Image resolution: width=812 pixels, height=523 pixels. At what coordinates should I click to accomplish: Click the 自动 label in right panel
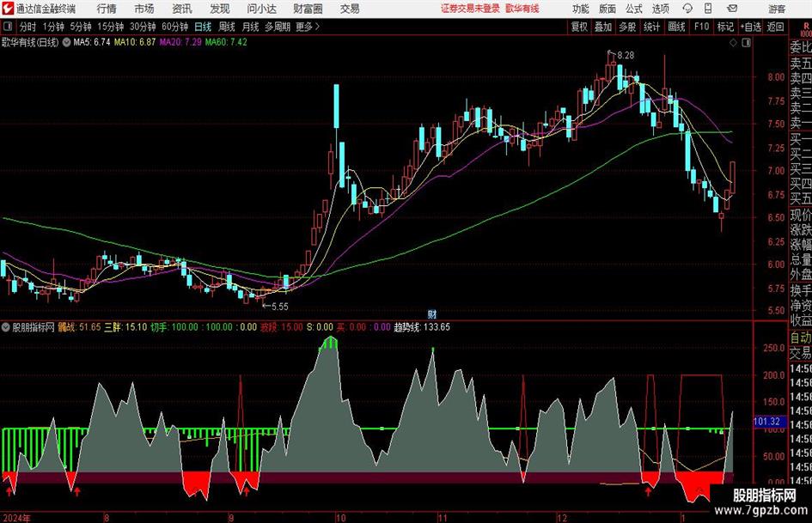(801, 338)
